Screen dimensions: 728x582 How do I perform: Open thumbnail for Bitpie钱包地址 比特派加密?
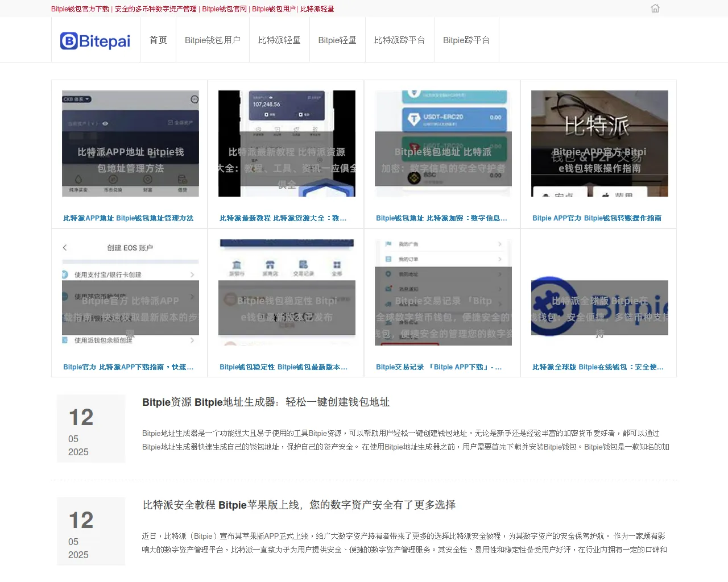(443, 143)
